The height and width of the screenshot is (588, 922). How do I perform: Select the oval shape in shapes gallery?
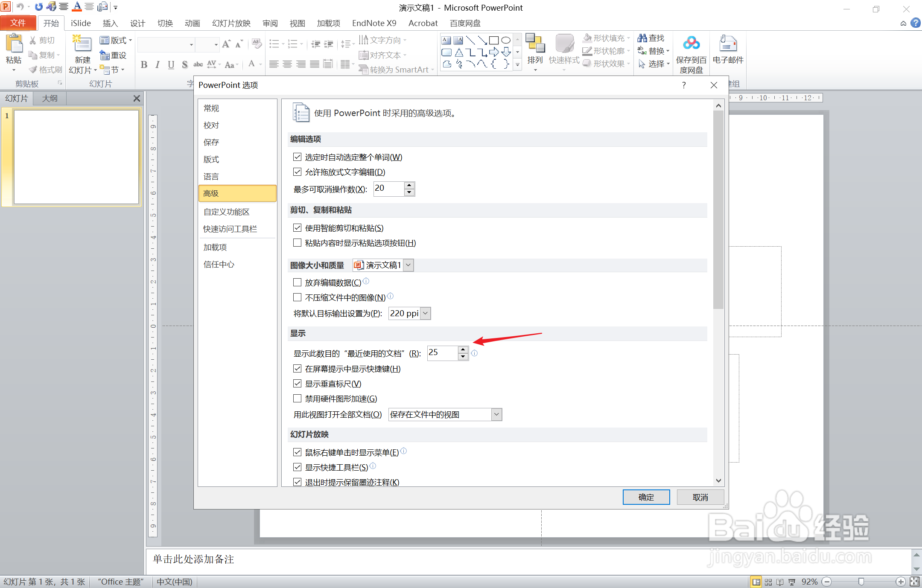506,41
